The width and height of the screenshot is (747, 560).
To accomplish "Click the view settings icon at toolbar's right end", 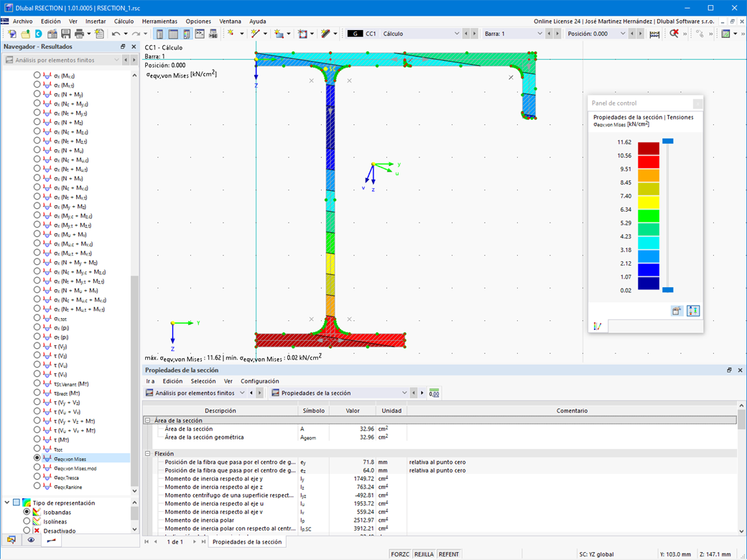I will 725,34.
